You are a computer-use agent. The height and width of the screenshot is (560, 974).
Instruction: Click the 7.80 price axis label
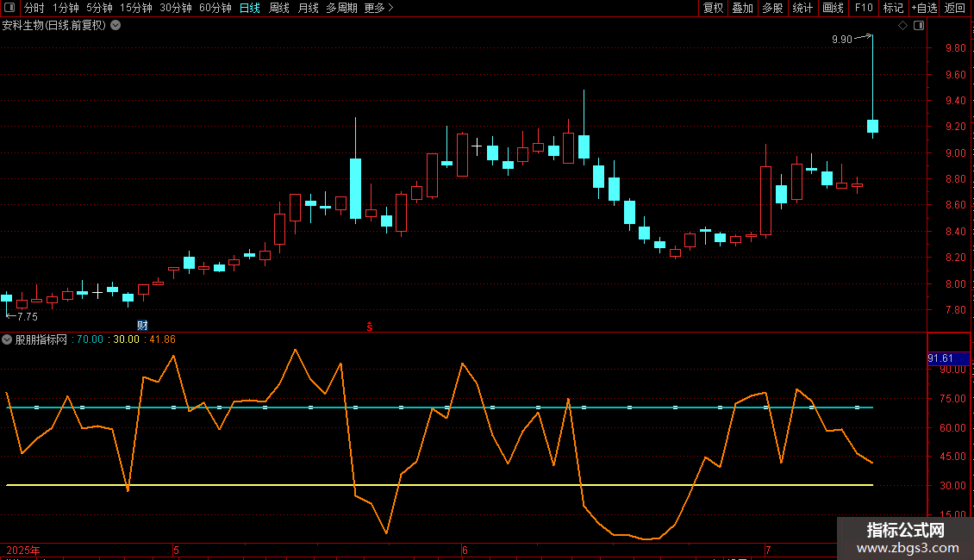tap(955, 310)
